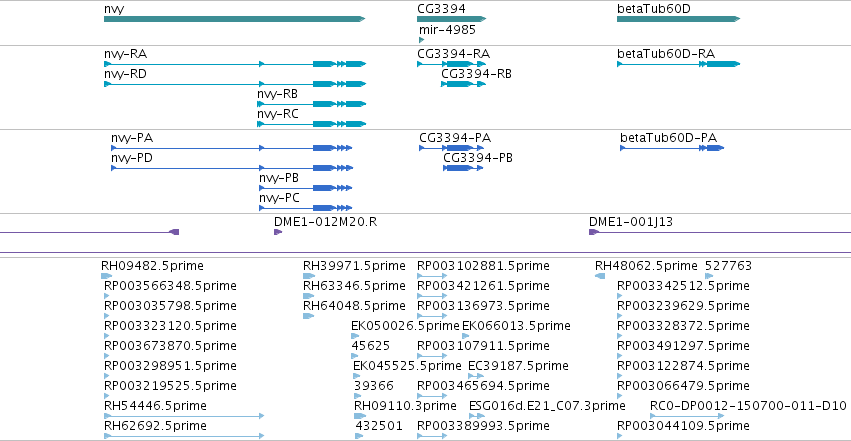
Task: Click the CG3394-PB protein feature
Action: (x=463, y=168)
